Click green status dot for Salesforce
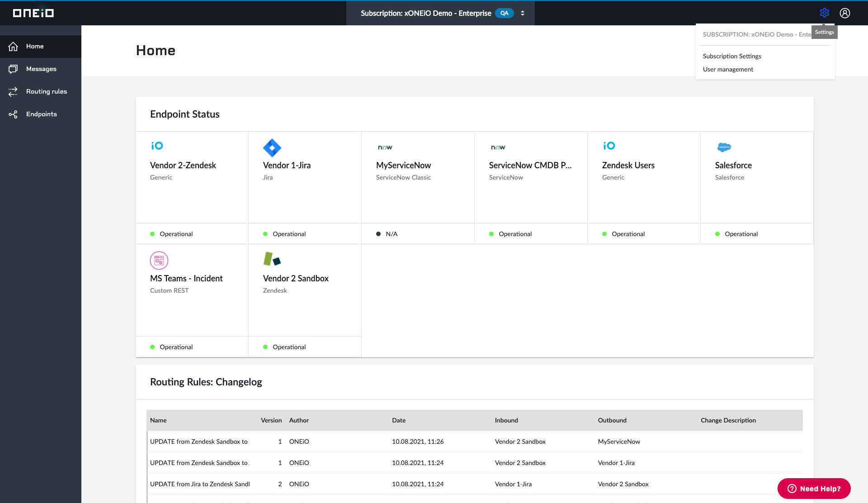Screen dimensions: 868x503 click(x=717, y=234)
